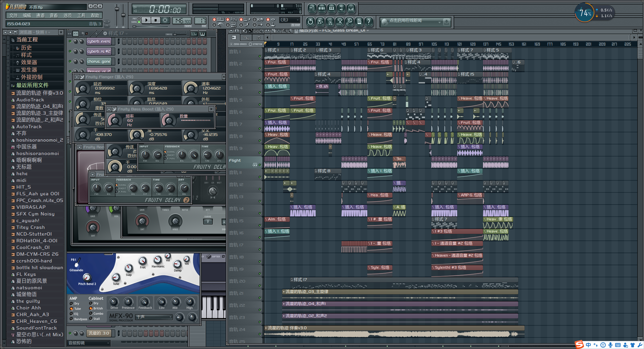Click the IME microphone tray icon
This screenshot has width=644, height=349.
coord(610,345)
